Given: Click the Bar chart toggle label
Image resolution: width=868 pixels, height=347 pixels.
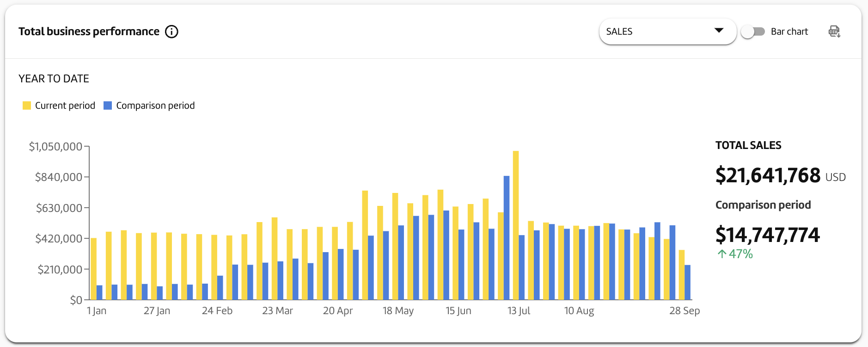Looking at the screenshot, I should point(789,31).
